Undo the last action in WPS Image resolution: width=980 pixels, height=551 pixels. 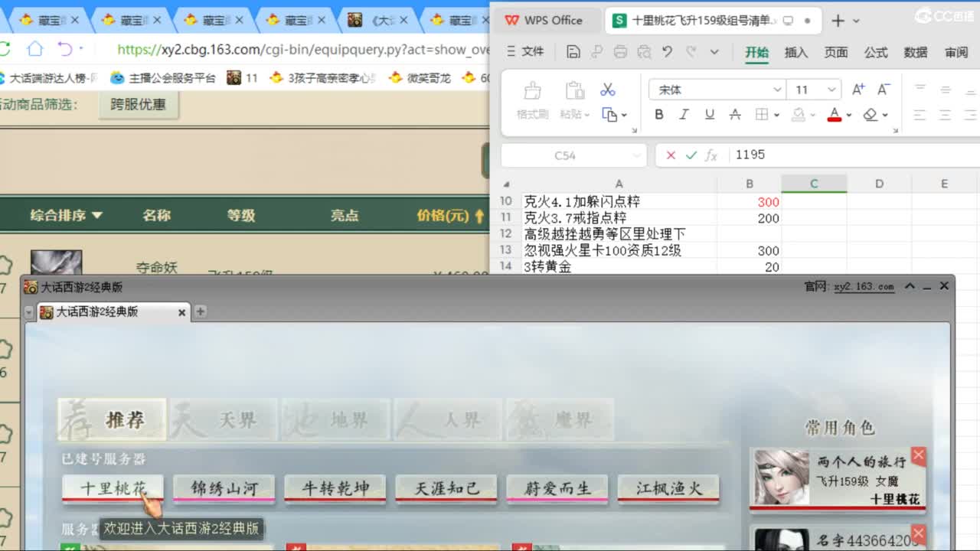click(668, 52)
